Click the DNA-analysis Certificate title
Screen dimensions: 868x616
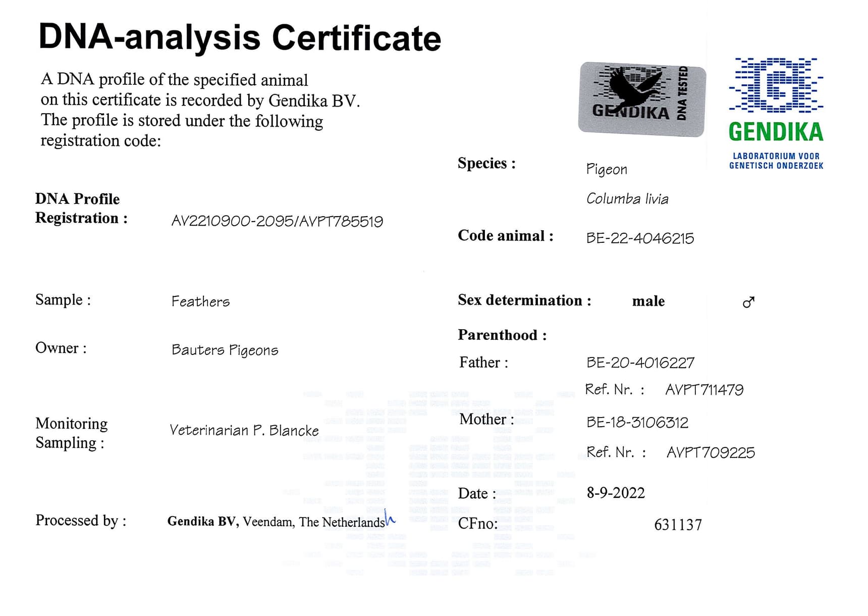240,38
